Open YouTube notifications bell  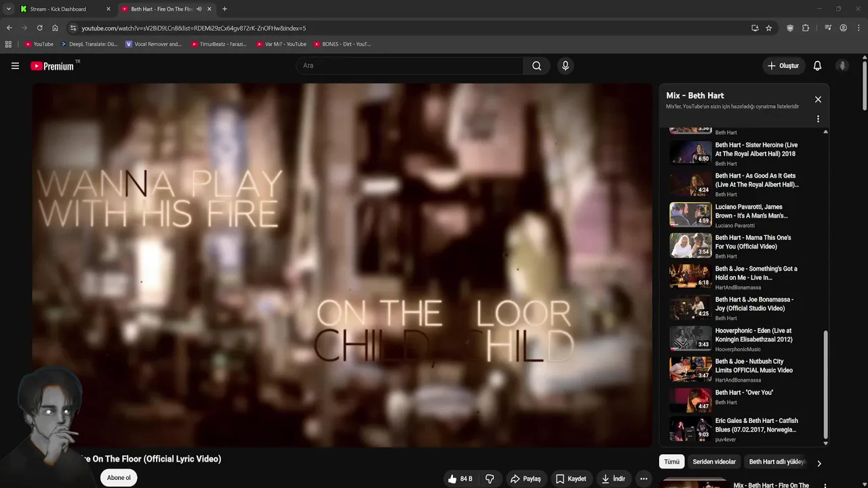[x=817, y=66]
